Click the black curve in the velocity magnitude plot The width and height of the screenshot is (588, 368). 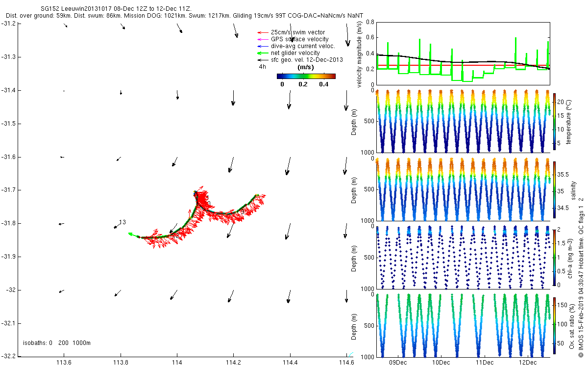click(x=463, y=61)
